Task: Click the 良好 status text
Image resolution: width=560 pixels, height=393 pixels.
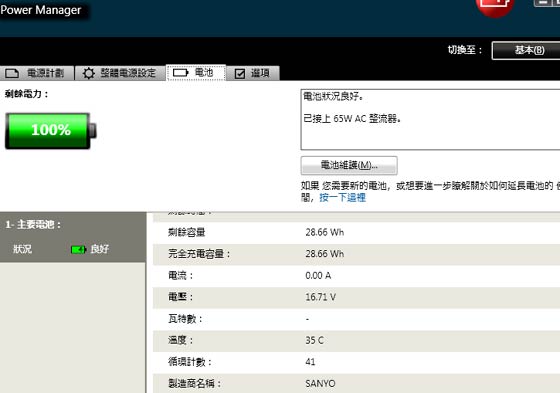Action: click(100, 249)
